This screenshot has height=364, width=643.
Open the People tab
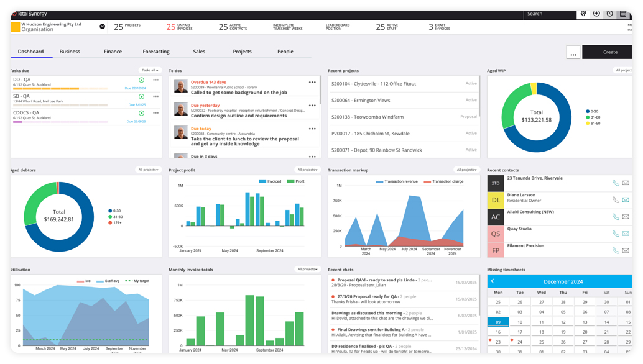(x=285, y=52)
